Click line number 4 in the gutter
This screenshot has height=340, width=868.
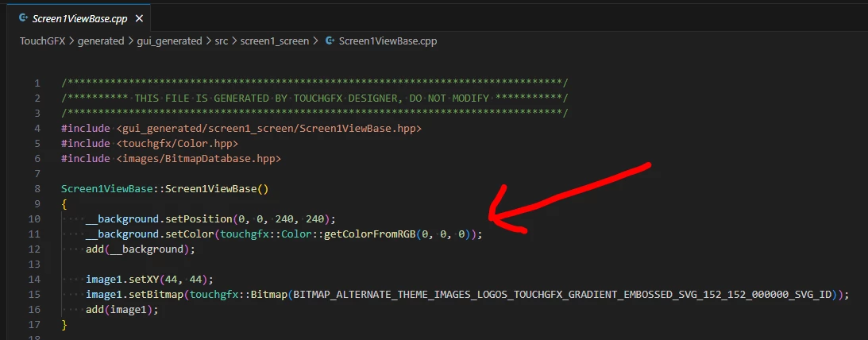[37, 129]
